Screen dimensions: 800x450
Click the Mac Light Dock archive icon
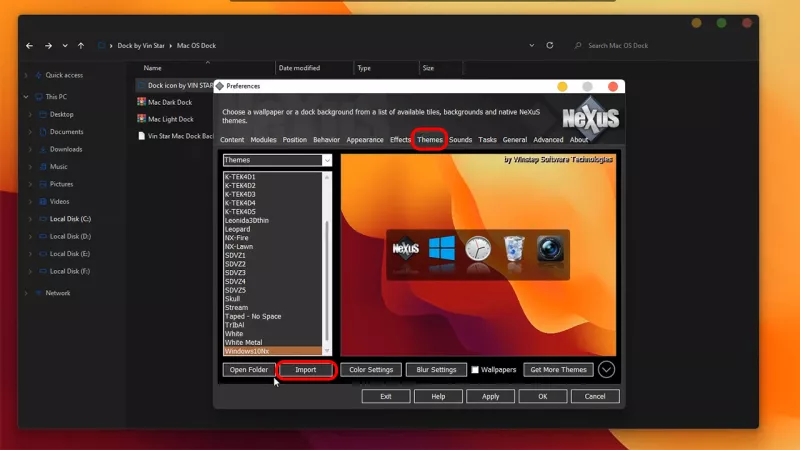(x=141, y=119)
